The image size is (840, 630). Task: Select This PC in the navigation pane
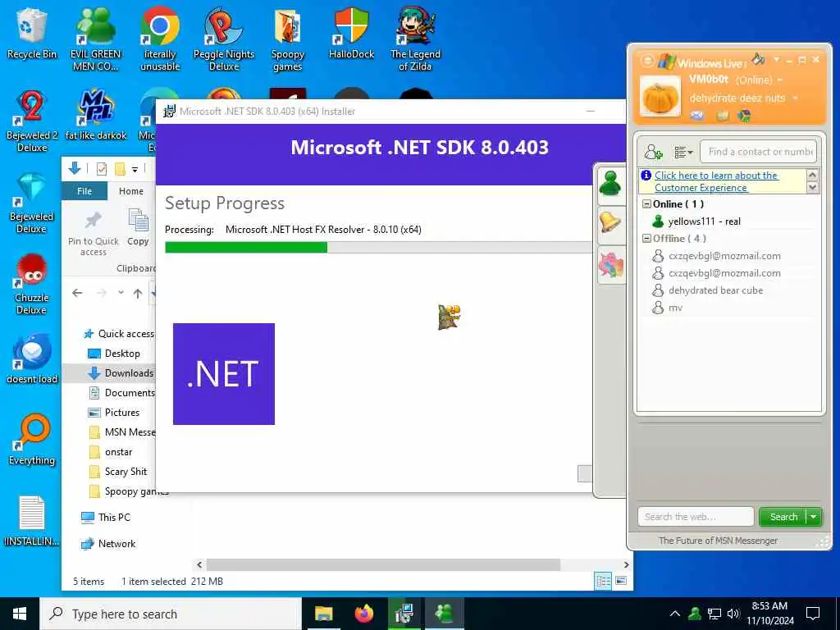coord(106,518)
